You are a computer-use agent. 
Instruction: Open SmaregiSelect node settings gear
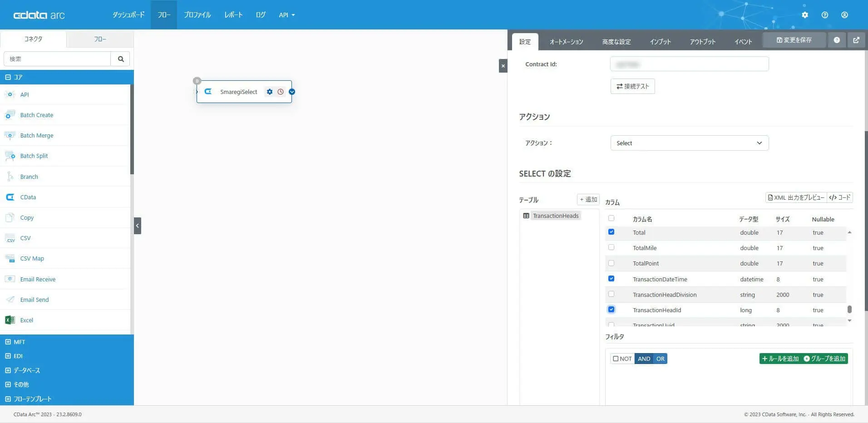pyautogui.click(x=270, y=92)
